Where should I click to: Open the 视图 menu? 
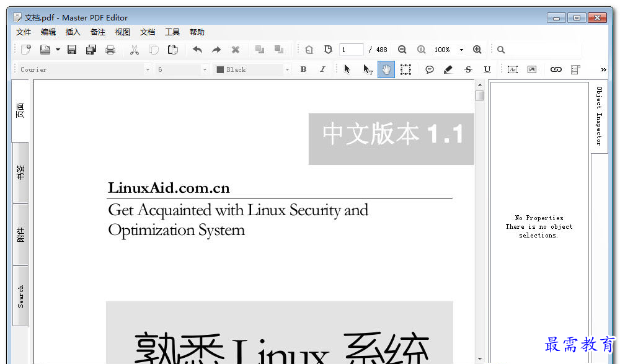click(x=123, y=32)
